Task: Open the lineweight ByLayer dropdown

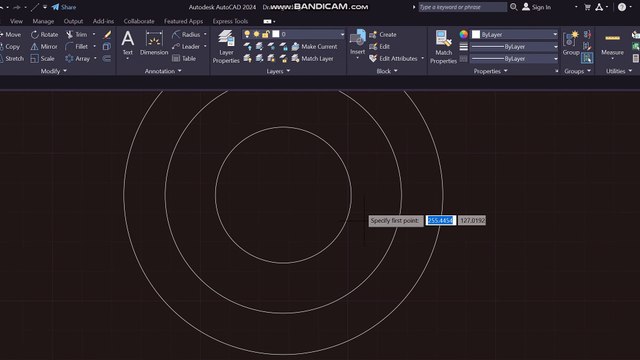Action: point(555,47)
